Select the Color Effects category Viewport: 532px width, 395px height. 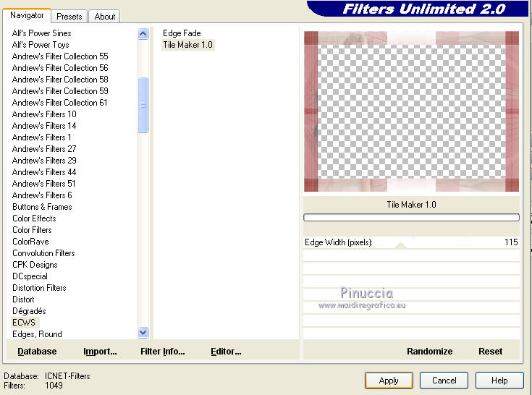34,218
